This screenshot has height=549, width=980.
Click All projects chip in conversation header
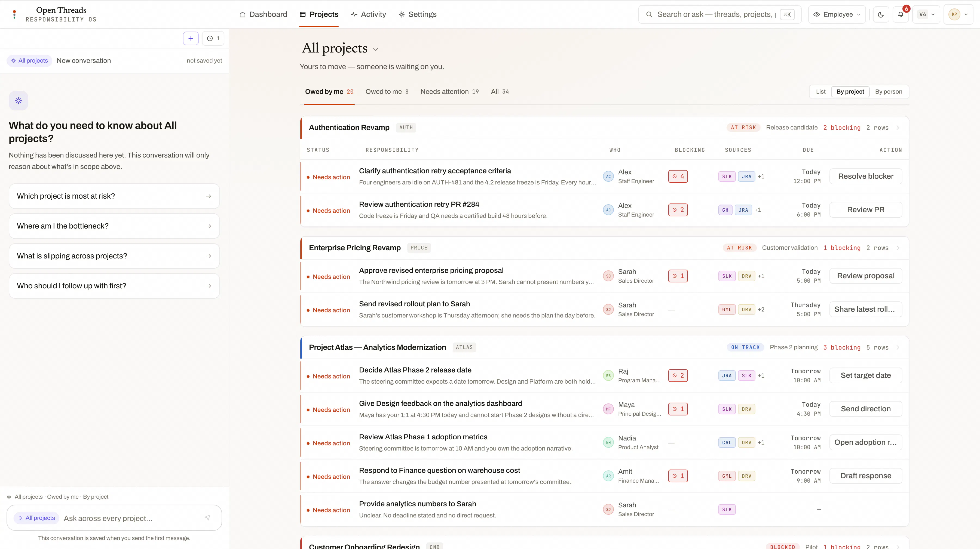coord(29,61)
